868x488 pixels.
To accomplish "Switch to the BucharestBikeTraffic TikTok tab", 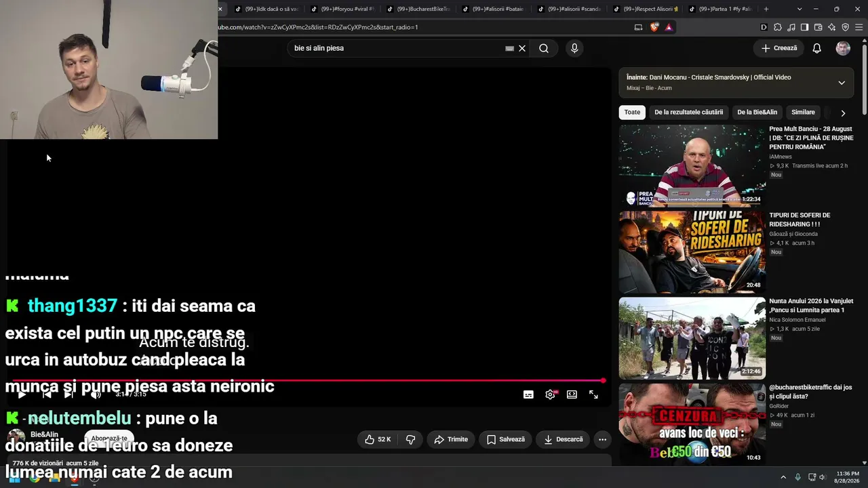I will (x=419, y=9).
